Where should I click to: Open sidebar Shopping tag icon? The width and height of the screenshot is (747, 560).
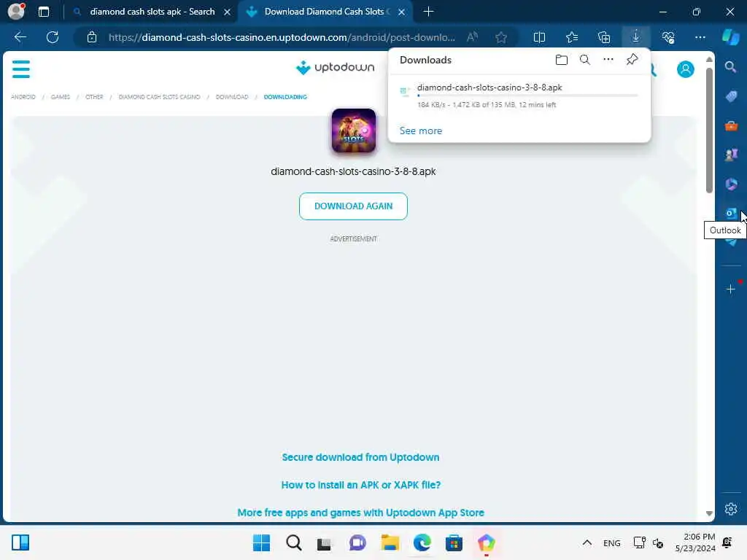[x=731, y=97]
